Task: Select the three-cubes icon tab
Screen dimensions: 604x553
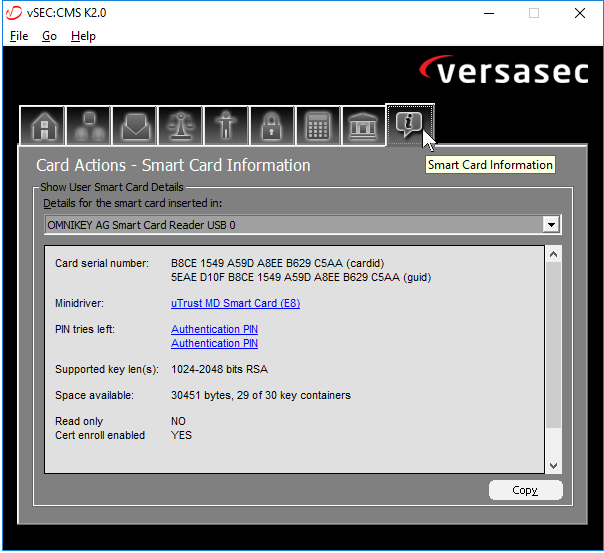Action: (x=89, y=126)
